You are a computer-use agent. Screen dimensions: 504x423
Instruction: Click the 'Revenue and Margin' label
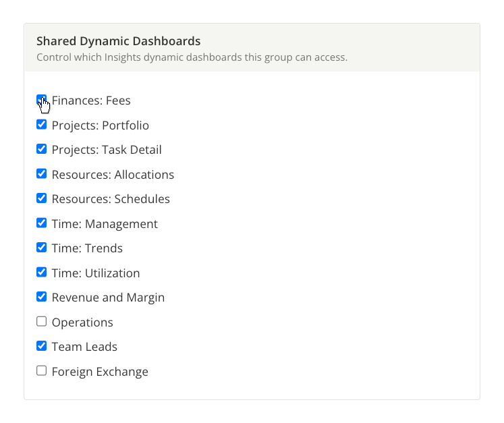click(109, 298)
